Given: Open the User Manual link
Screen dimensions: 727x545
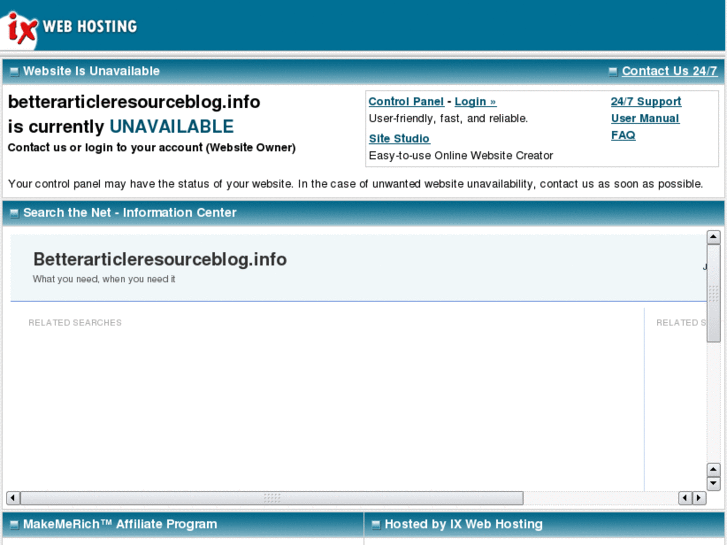Looking at the screenshot, I should (x=645, y=118).
